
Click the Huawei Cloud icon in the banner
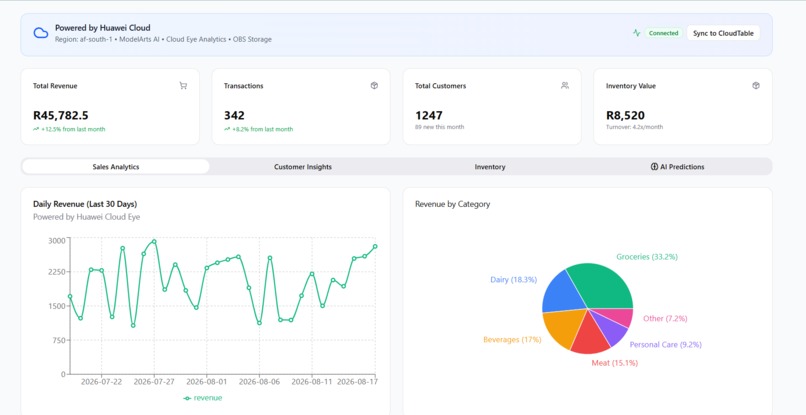pos(41,33)
